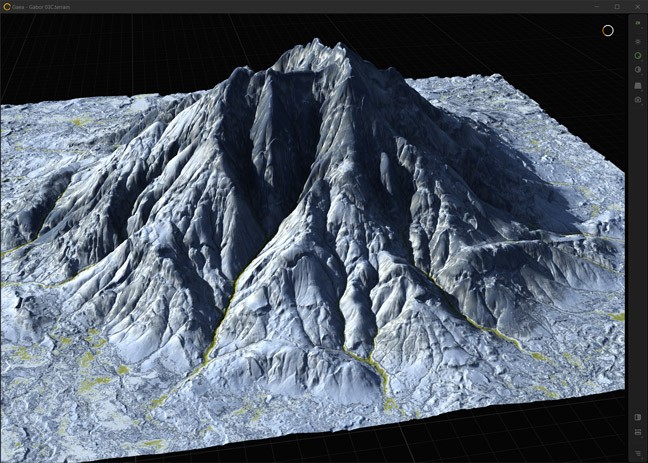This screenshot has height=463, width=648.
Task: Open the bottom hamburger lines menu
Action: (x=638, y=452)
